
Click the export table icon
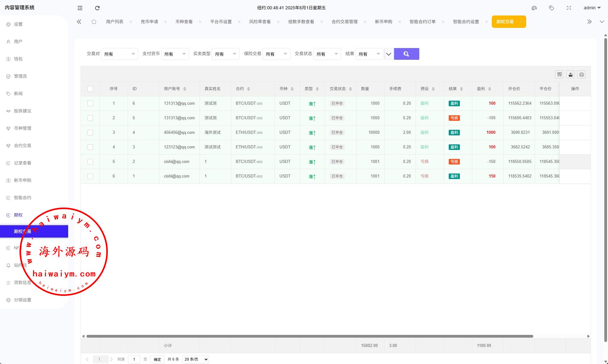(x=571, y=75)
